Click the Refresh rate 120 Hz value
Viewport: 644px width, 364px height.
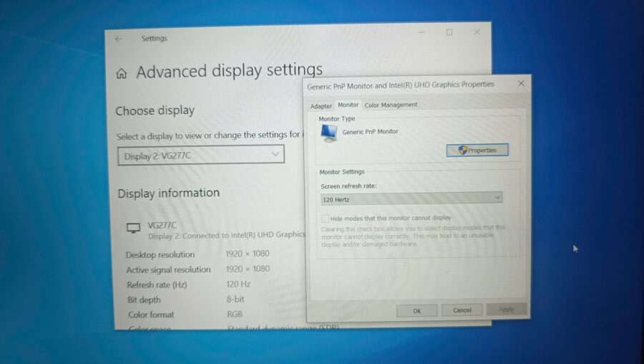click(238, 284)
